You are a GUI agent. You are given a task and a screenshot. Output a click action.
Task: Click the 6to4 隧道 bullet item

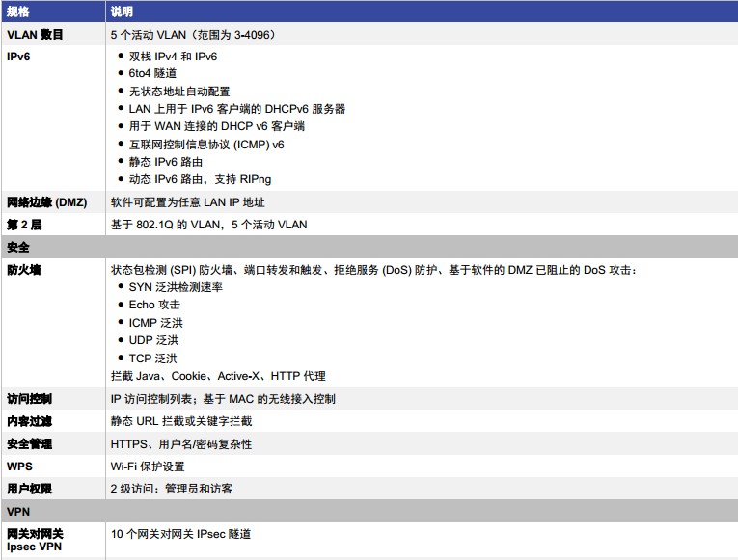(x=152, y=74)
